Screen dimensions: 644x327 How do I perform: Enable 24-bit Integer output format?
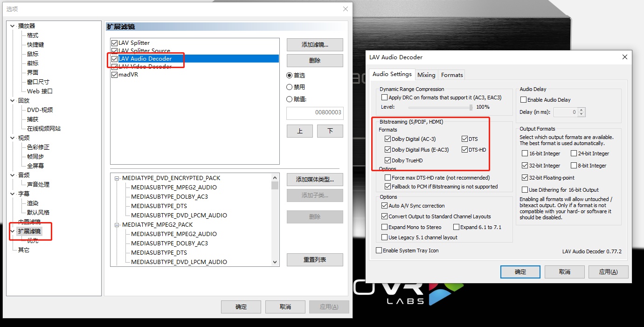(574, 153)
